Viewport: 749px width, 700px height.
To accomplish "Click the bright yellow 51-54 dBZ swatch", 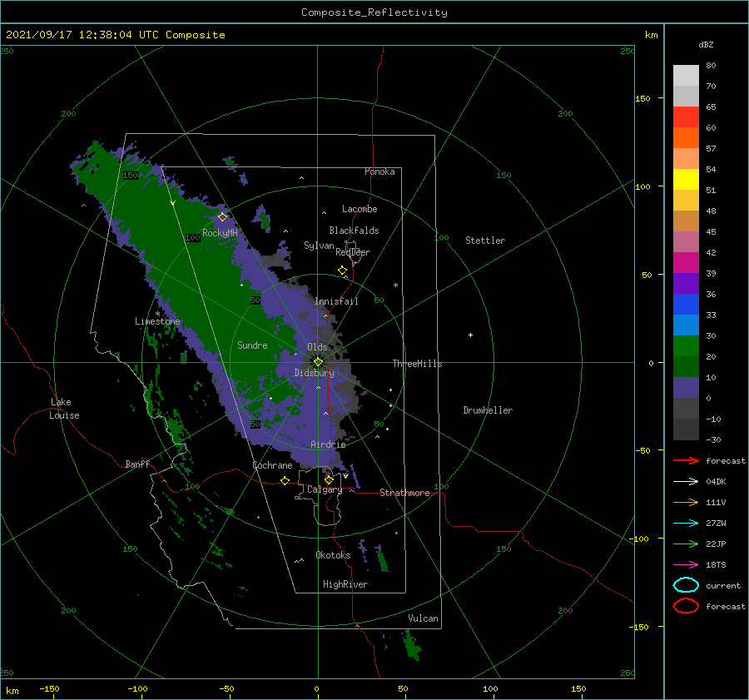I will (686, 180).
